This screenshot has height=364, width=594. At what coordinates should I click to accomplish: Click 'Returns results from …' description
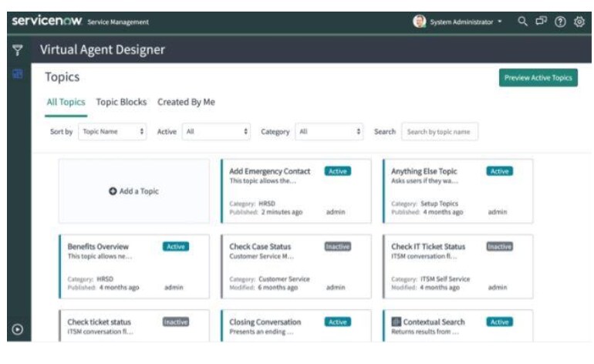tap(425, 332)
